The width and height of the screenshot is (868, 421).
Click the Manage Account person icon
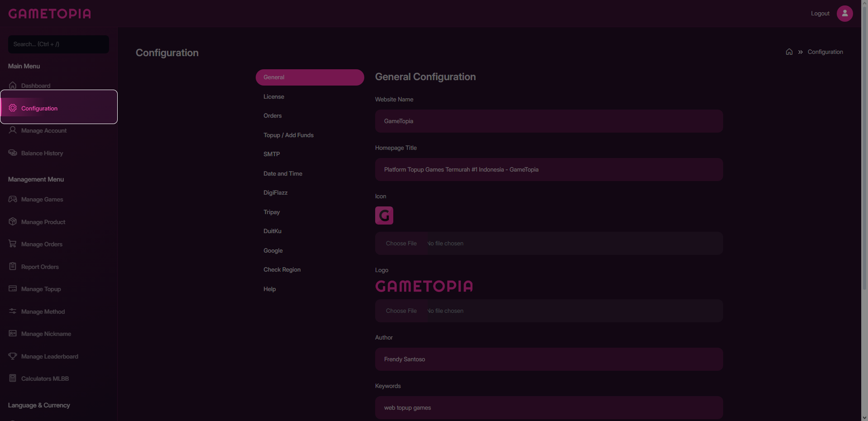pos(13,130)
